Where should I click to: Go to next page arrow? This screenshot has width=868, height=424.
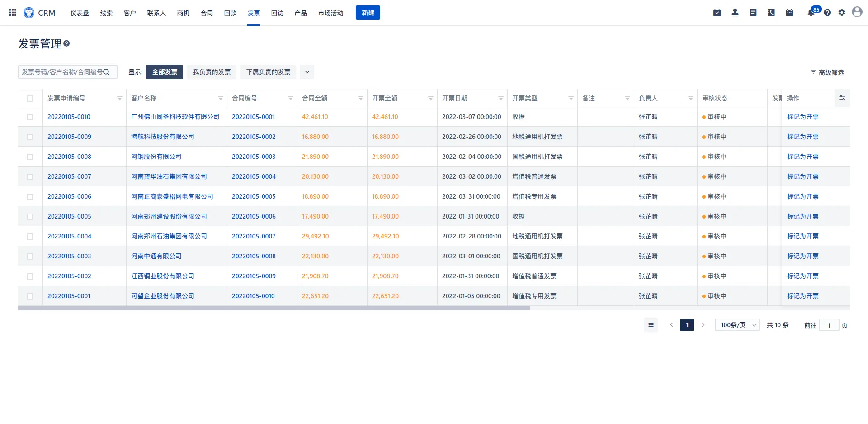click(703, 325)
